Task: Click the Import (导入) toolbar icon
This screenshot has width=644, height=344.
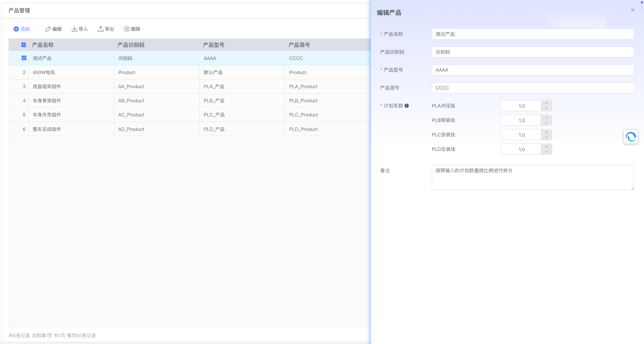Action: (74, 29)
